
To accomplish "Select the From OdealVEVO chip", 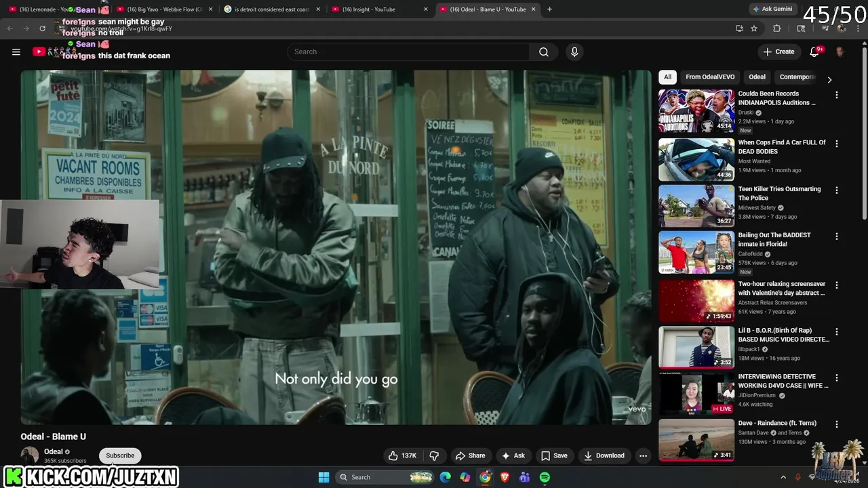I will point(710,77).
